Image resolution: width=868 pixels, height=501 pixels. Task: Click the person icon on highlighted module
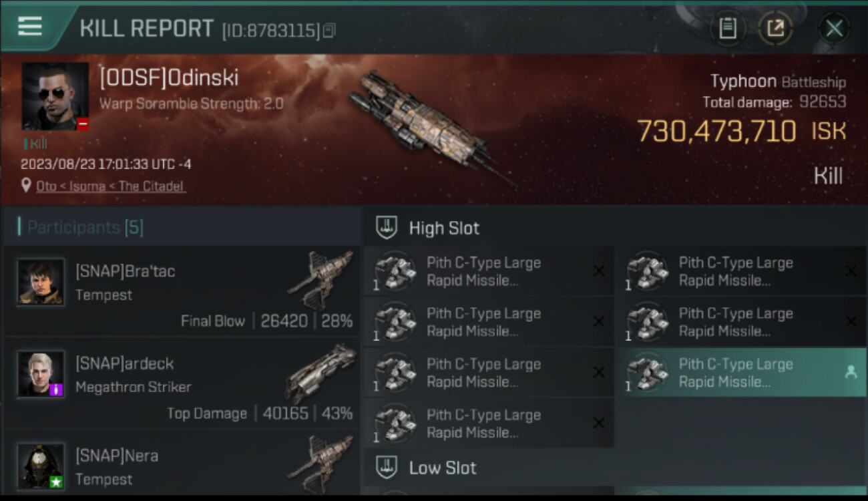(851, 373)
